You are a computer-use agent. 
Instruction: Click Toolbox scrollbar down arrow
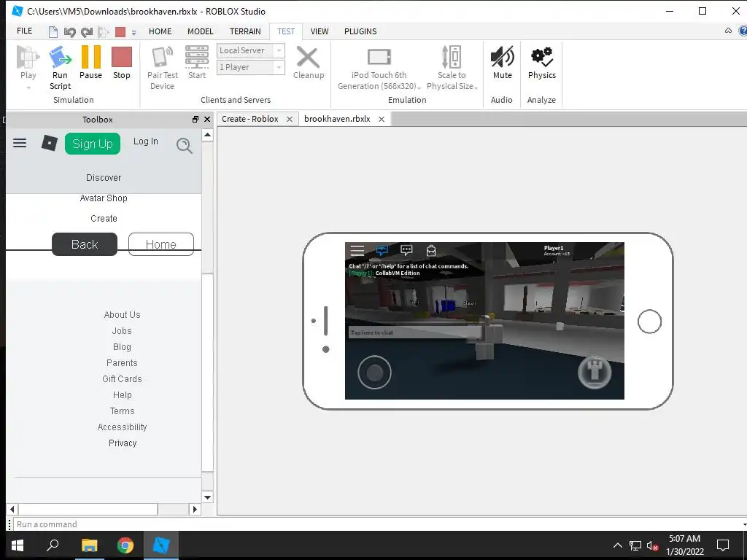click(x=207, y=497)
